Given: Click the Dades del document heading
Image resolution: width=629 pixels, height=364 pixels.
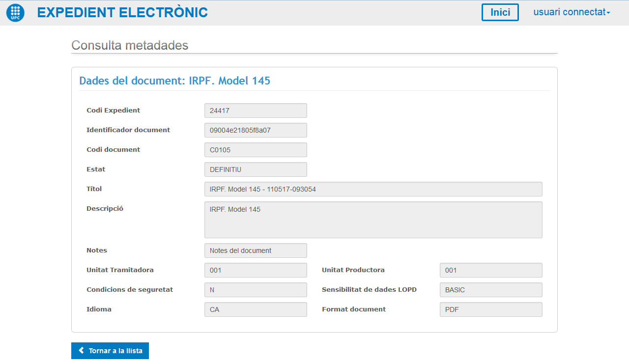Looking at the screenshot, I should pos(174,81).
